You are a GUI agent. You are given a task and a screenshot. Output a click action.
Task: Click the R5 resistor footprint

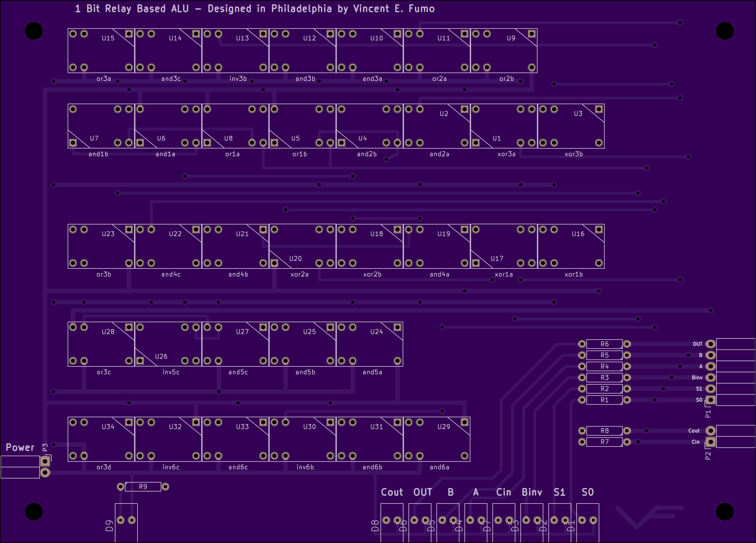click(604, 355)
